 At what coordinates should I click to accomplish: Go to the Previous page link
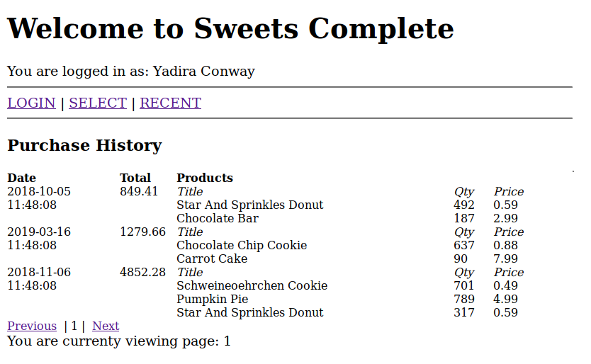[x=32, y=326]
